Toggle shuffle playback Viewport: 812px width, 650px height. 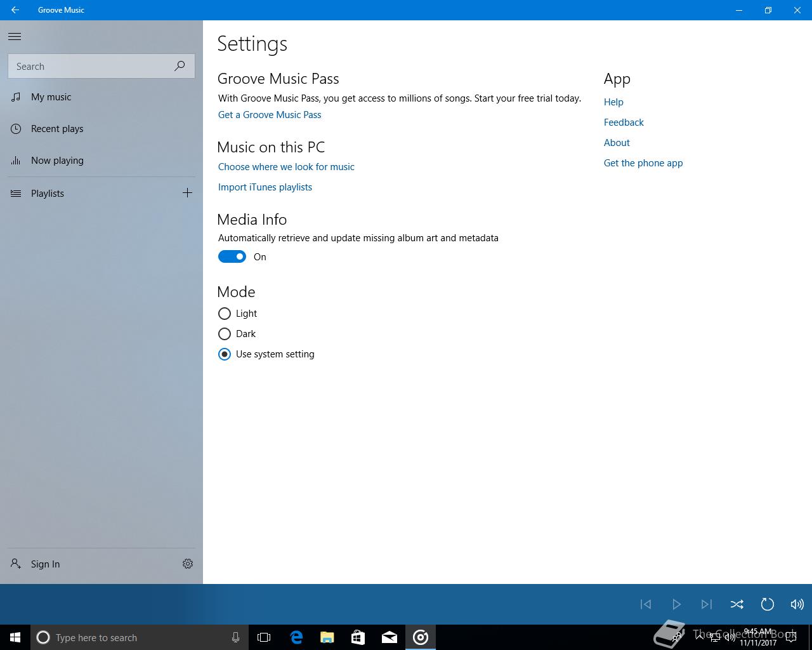coord(737,604)
